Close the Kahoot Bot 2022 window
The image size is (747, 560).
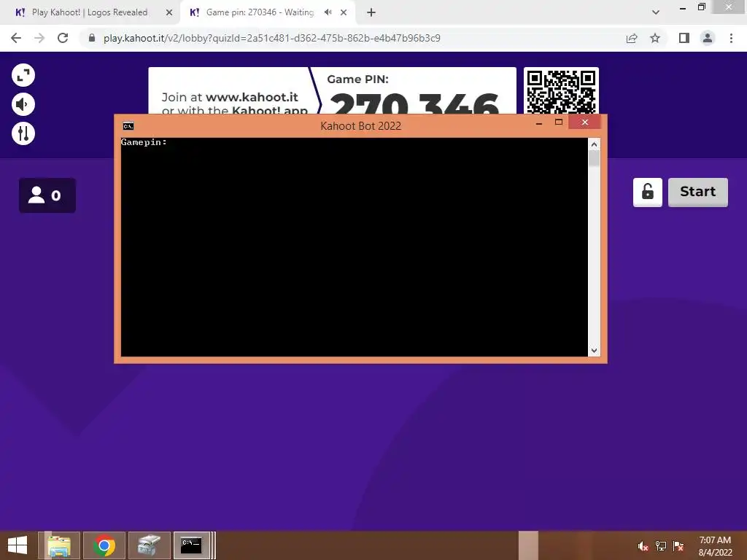click(x=585, y=122)
